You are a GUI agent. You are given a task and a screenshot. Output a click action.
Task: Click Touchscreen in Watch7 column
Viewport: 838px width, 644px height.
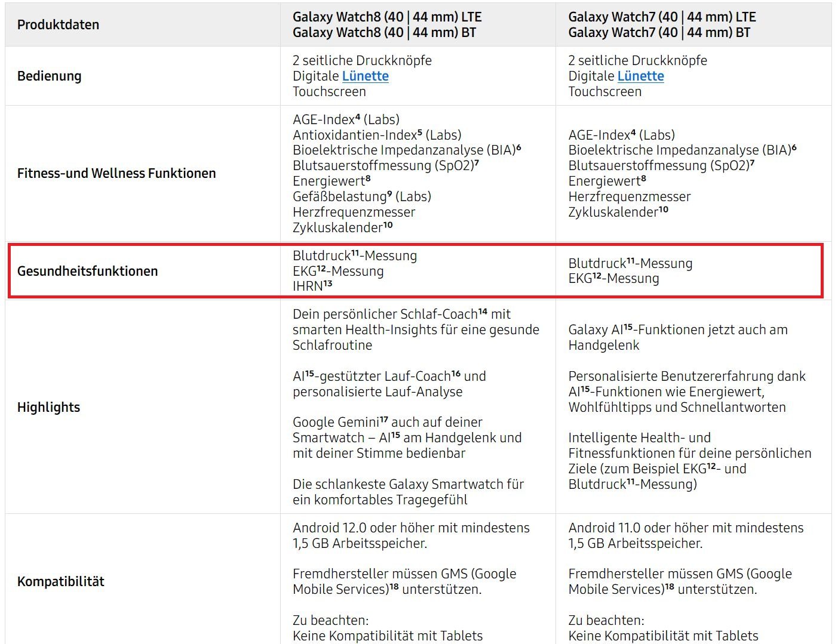tap(605, 91)
